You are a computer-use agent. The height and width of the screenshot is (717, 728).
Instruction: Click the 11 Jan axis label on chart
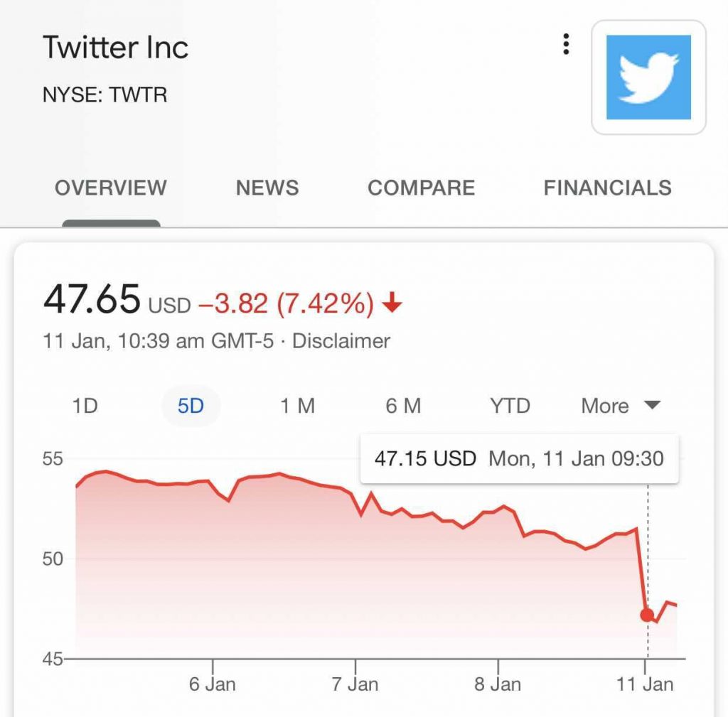pyautogui.click(x=646, y=684)
